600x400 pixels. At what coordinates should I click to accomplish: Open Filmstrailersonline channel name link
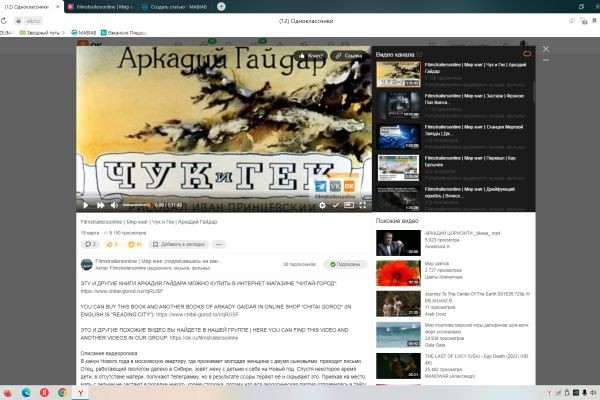pos(158,261)
